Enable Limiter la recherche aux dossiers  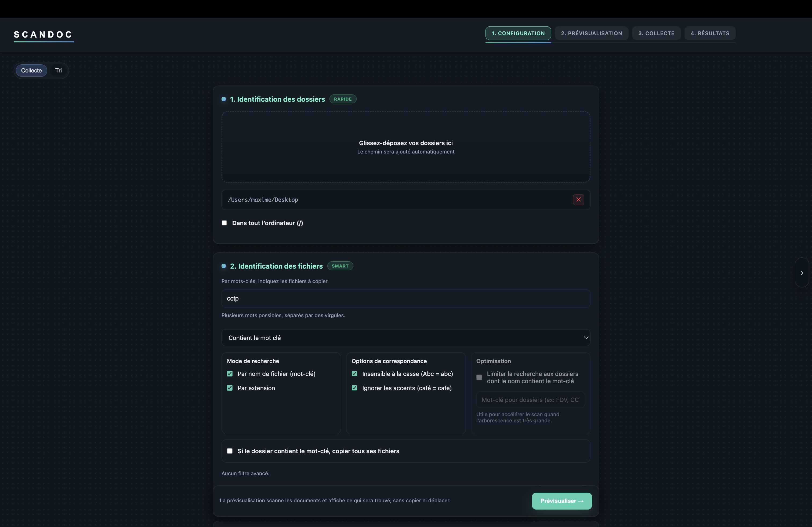pyautogui.click(x=479, y=377)
